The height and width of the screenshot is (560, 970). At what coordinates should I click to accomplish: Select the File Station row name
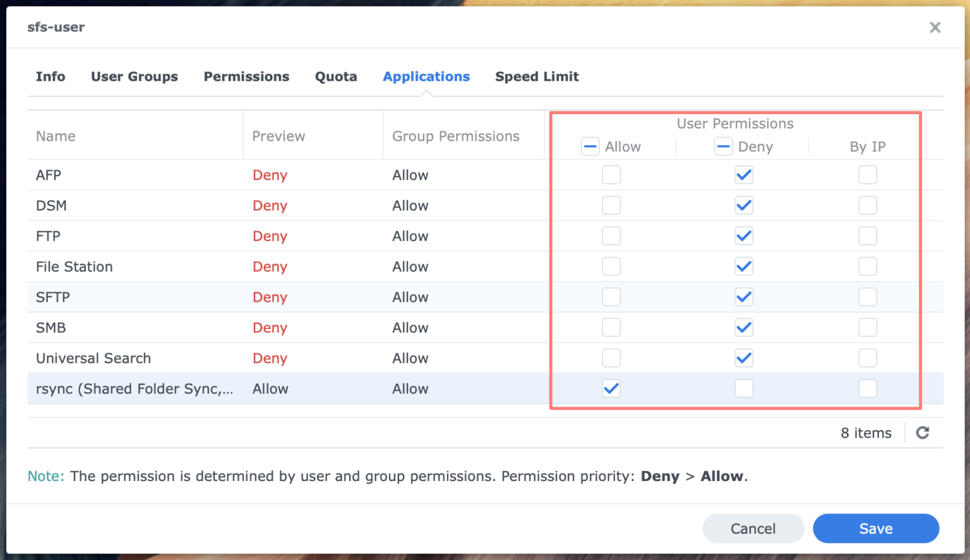pos(75,266)
